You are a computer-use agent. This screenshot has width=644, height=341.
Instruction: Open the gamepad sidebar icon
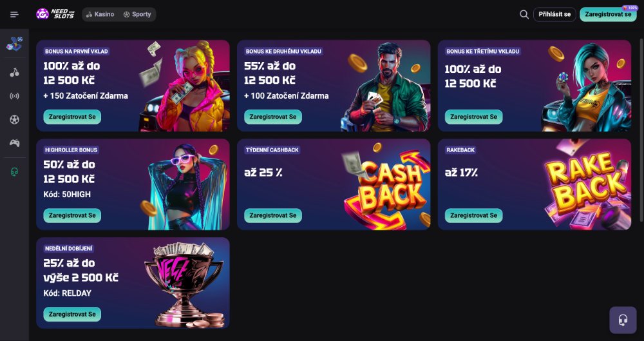tap(14, 142)
